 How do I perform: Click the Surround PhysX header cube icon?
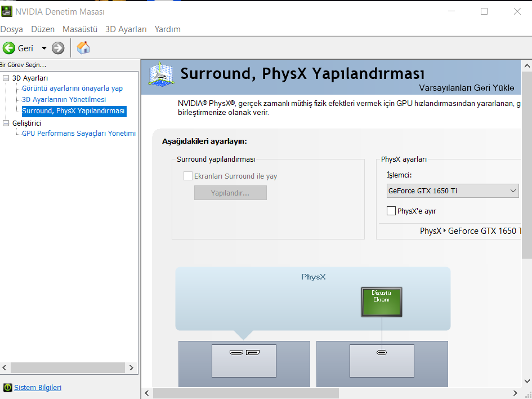161,74
